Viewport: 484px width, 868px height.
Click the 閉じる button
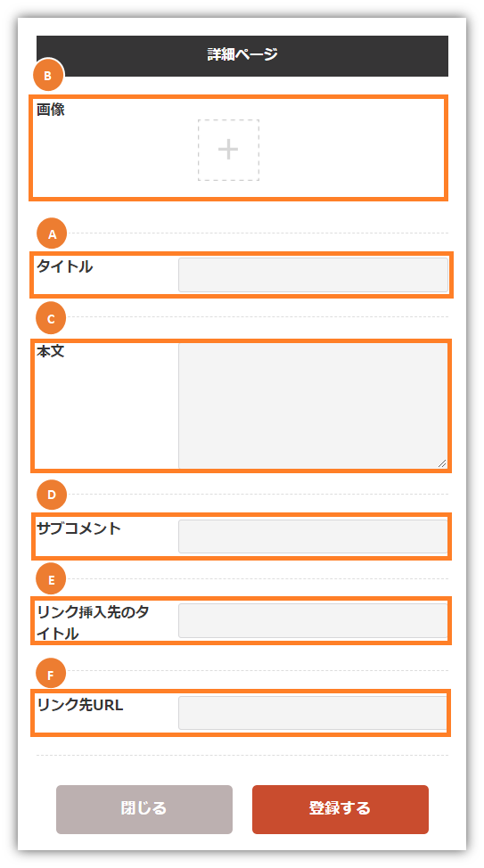tap(144, 809)
